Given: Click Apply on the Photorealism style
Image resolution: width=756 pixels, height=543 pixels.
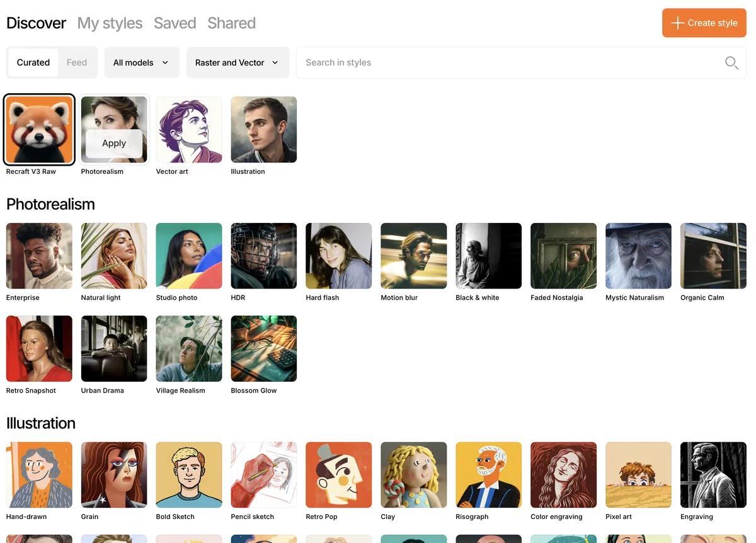Looking at the screenshot, I should [x=114, y=143].
